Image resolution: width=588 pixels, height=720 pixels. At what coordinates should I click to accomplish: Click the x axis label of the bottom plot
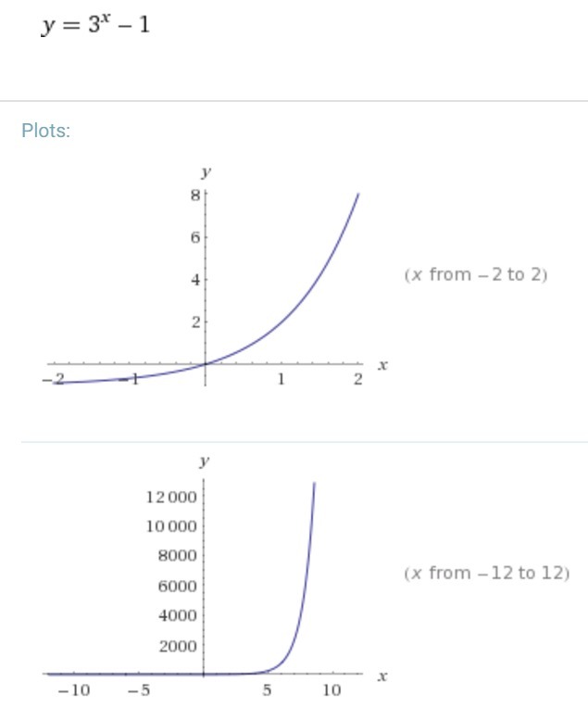click(x=382, y=677)
